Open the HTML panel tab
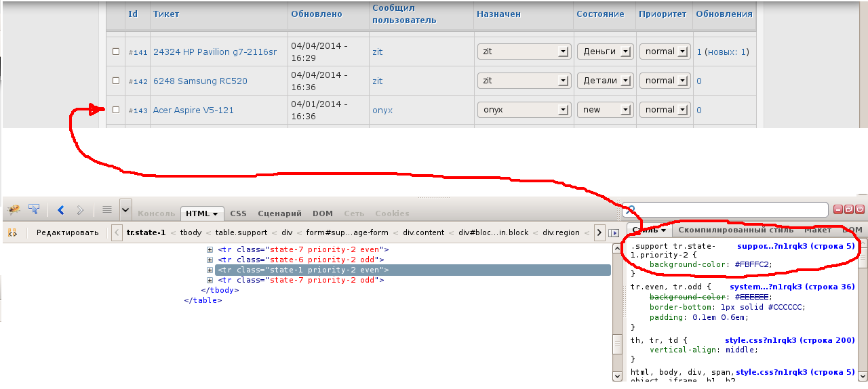This screenshot has height=389, width=868. [x=201, y=213]
